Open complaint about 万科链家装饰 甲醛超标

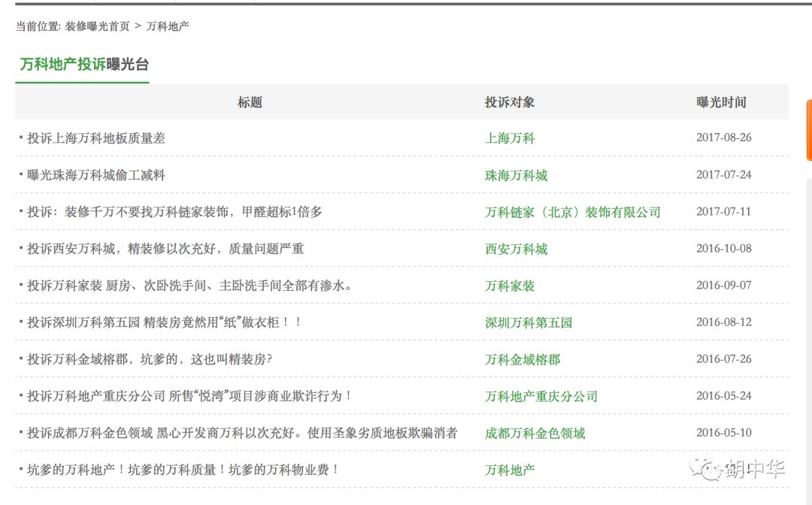pos(174,212)
